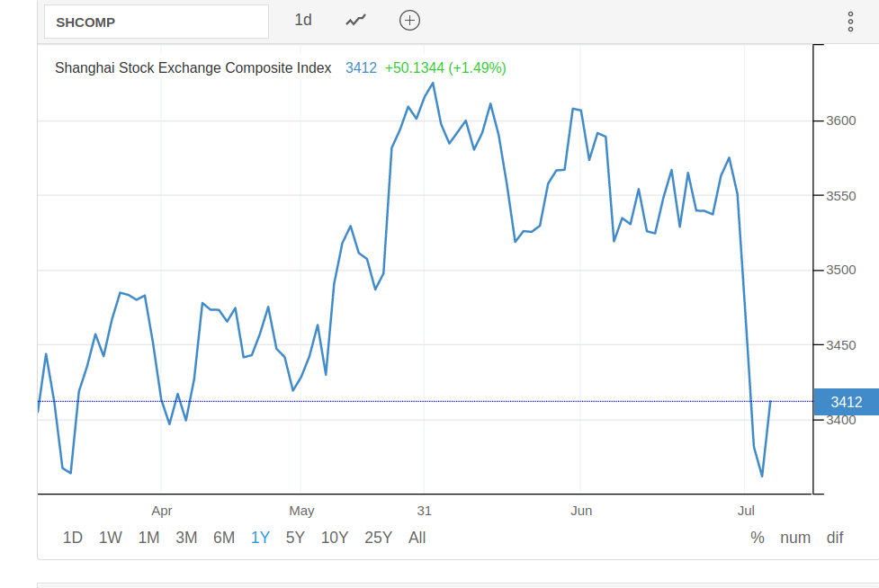Viewport: 879px width, 588px height.
Task: Select the 1D time range
Action: (x=73, y=538)
